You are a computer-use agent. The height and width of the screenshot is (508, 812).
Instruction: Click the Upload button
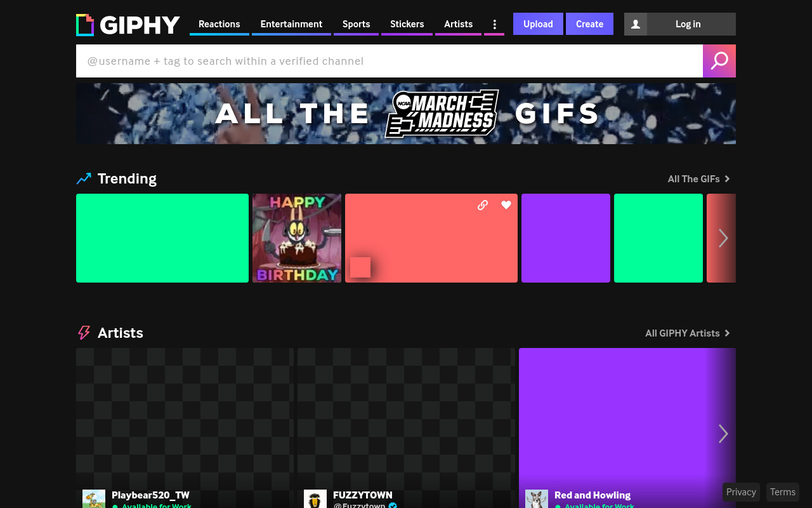(538, 24)
